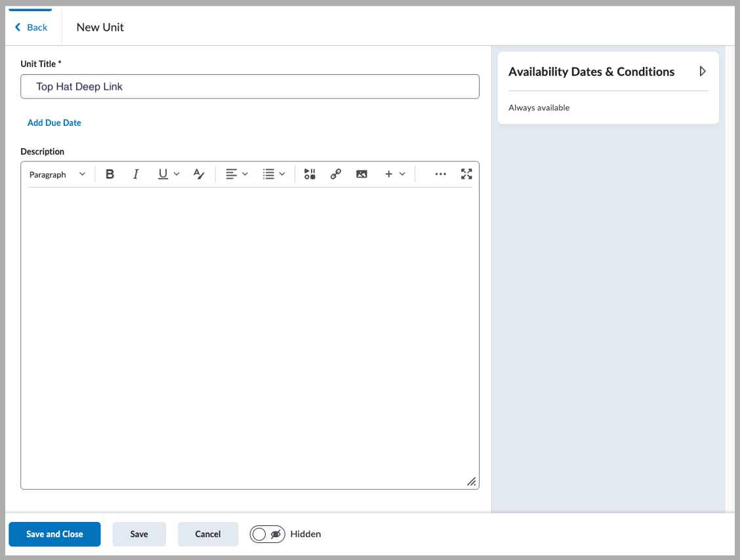Open the underline options chevron
Screen dimensions: 740x560
click(176, 174)
